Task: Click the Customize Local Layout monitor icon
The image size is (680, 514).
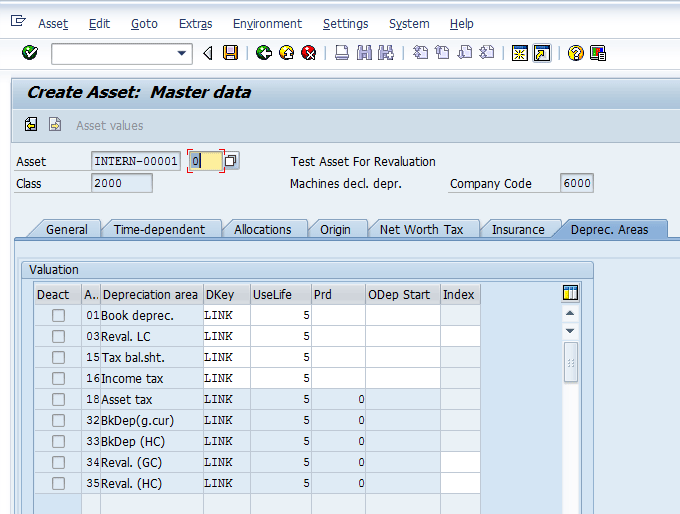Action: (x=598, y=53)
